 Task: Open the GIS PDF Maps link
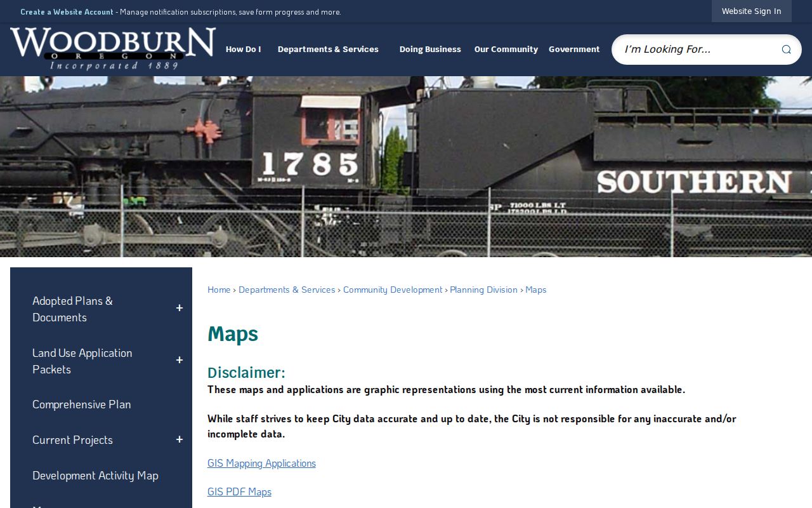point(239,491)
